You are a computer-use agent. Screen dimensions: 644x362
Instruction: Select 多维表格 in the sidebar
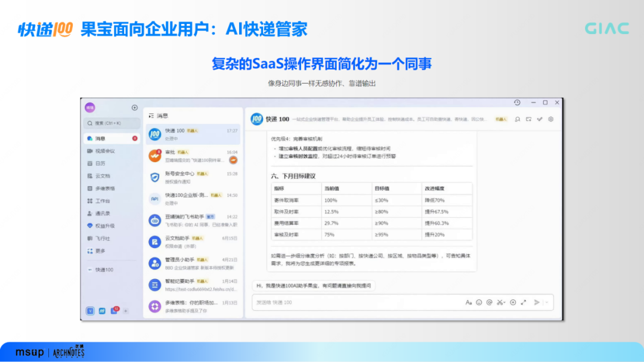pos(112,188)
